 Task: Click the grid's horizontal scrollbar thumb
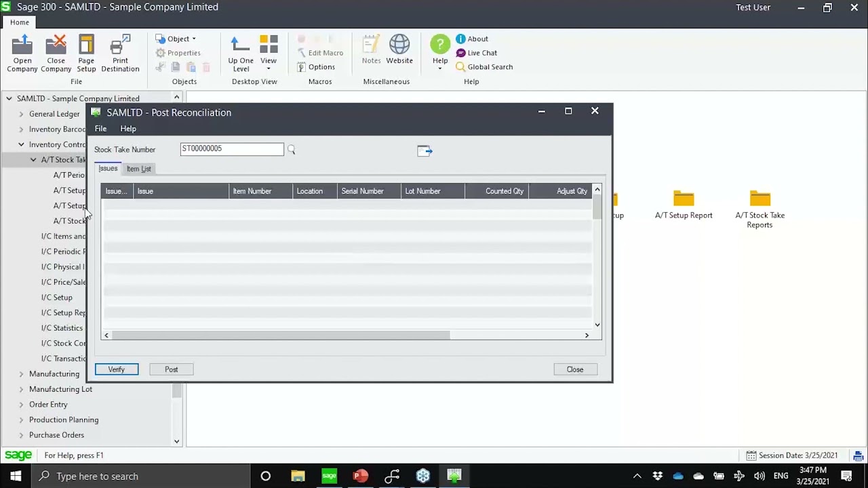tap(281, 335)
